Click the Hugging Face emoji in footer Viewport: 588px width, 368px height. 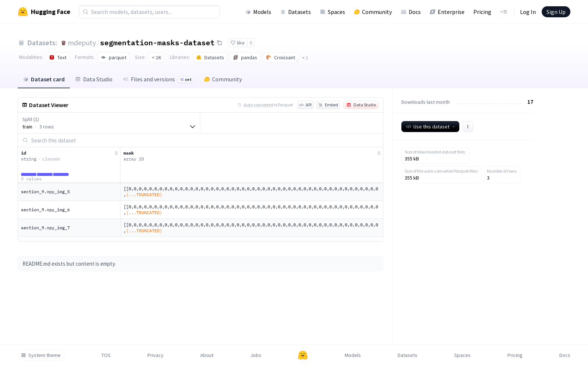click(x=303, y=355)
